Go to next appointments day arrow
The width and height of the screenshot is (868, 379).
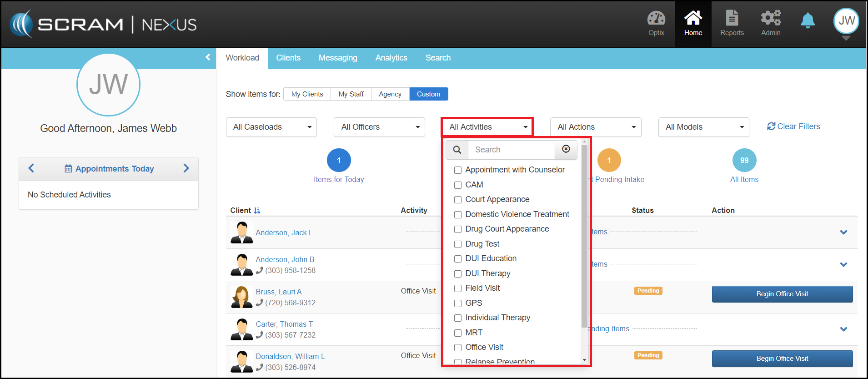pos(186,168)
